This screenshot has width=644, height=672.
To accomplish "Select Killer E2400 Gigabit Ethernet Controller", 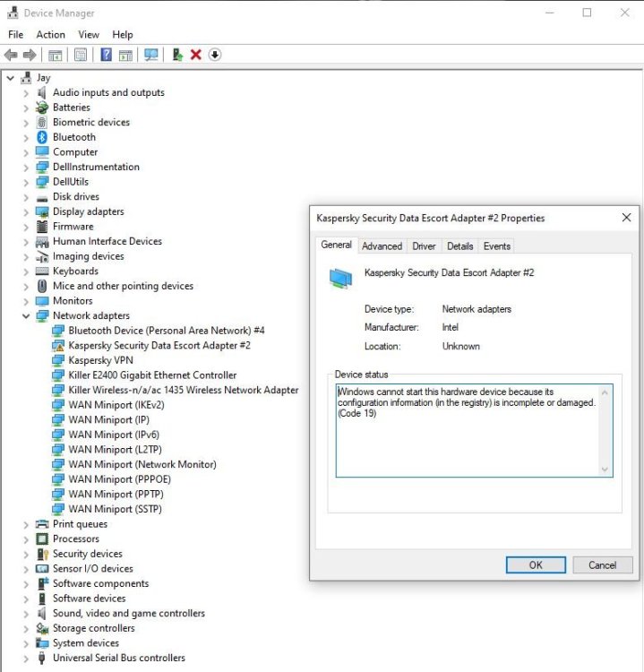I will coord(152,375).
